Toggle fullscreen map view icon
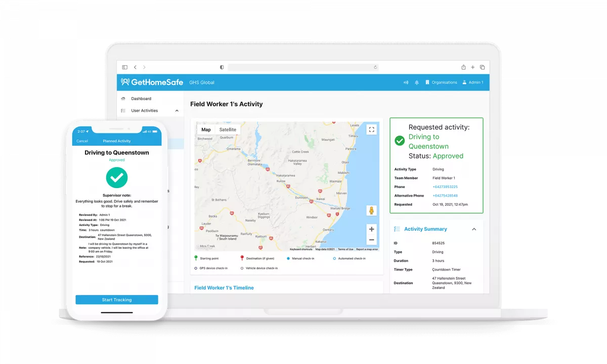The height and width of the screenshot is (364, 607). coord(372,129)
